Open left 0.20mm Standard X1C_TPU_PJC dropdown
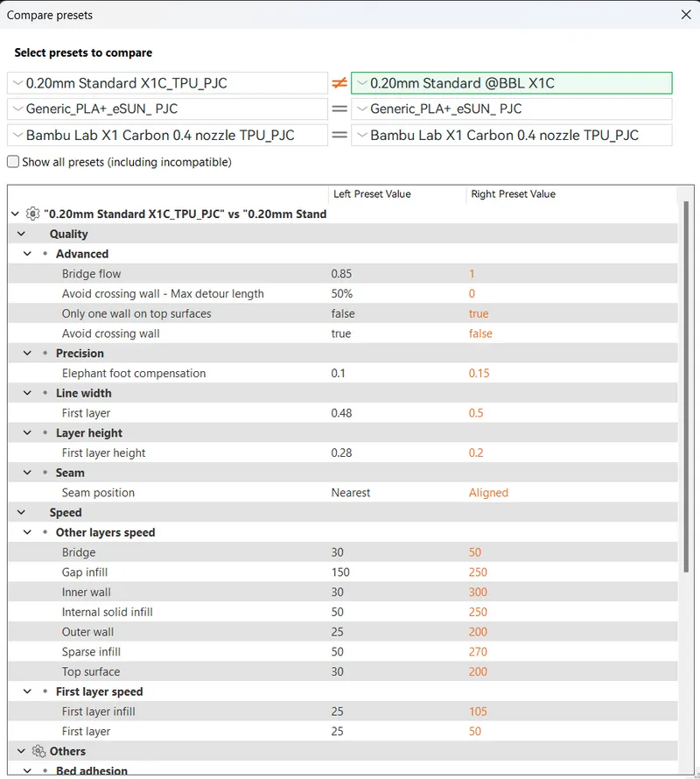Image resolution: width=700 pixels, height=779 pixels. [x=167, y=83]
